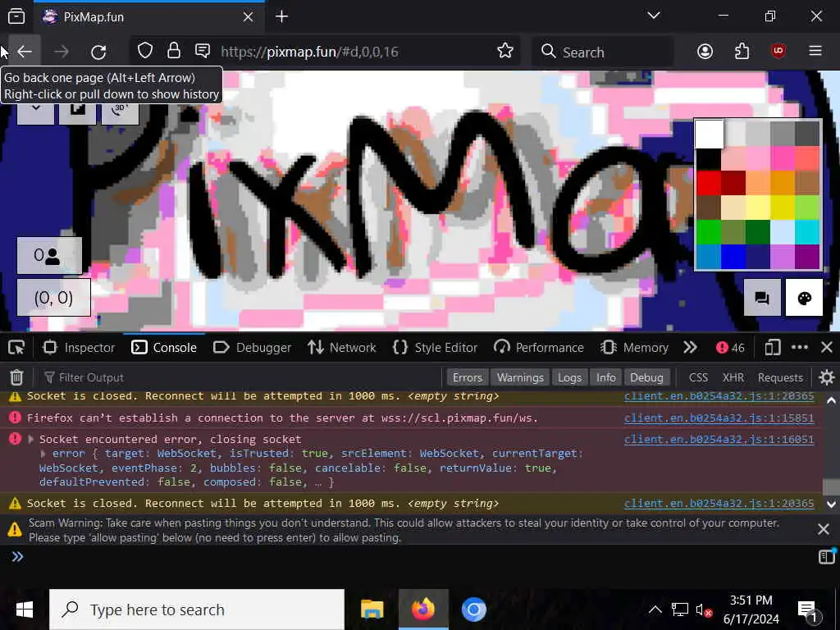
Task: Open client.en.b0254a32.js:1:16051 source link
Action: (719, 440)
